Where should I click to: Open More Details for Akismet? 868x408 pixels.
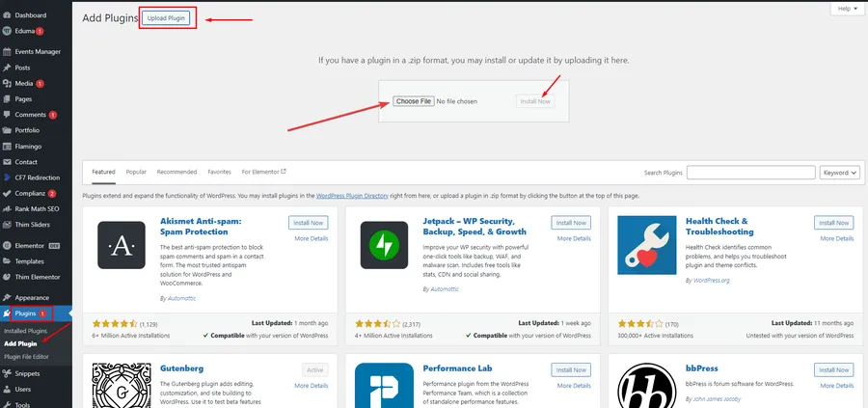312,238
